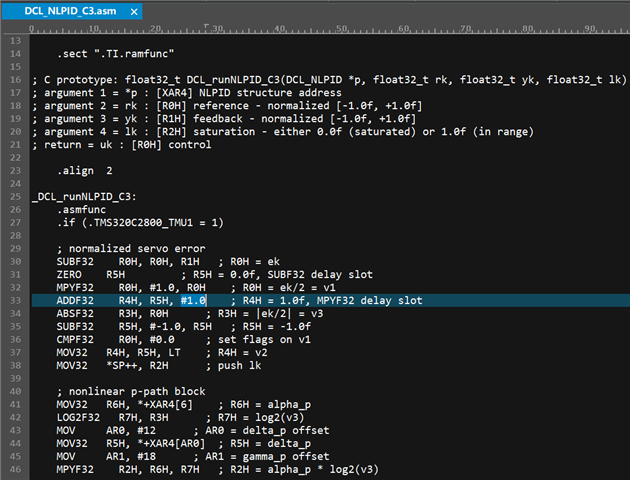
Task: Click the .align 2 directive
Action: (x=85, y=171)
